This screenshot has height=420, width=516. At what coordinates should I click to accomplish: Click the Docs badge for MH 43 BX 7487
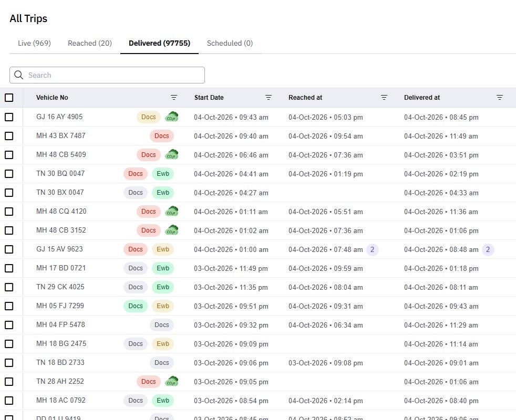click(x=162, y=136)
